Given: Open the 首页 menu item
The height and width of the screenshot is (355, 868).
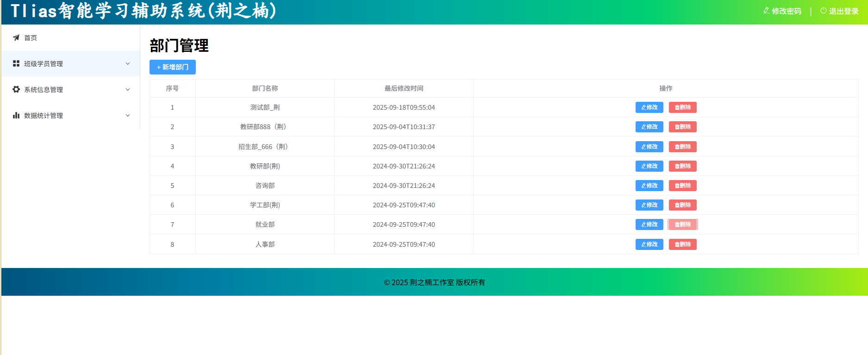Looking at the screenshot, I should point(31,38).
